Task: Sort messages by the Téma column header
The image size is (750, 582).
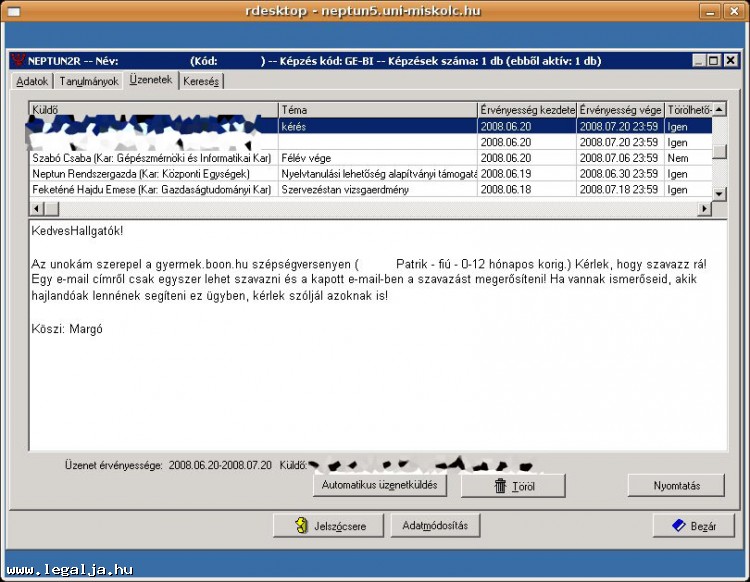Action: coord(377,109)
